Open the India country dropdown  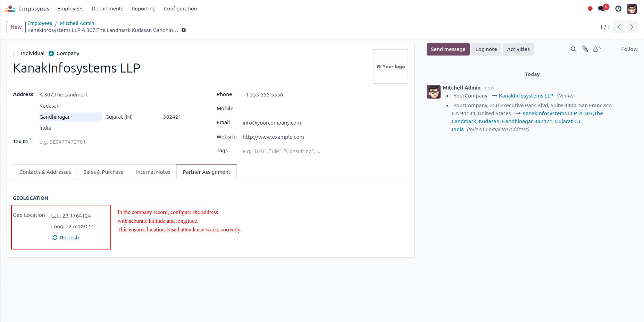(x=122, y=128)
